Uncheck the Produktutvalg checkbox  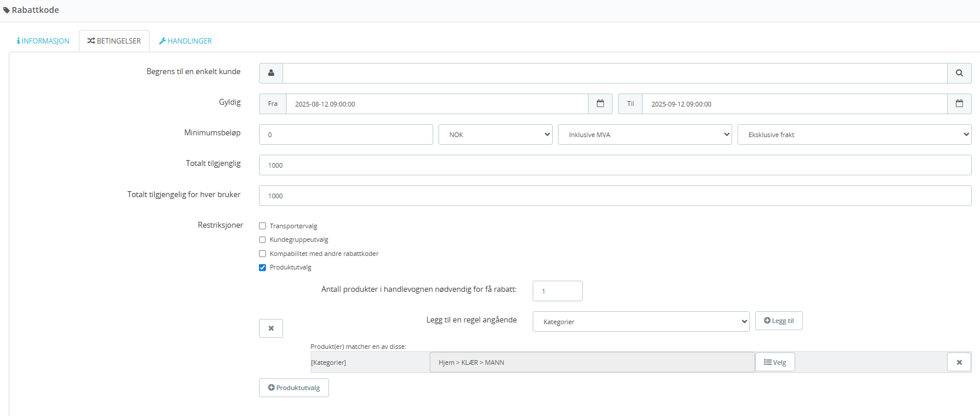[263, 267]
